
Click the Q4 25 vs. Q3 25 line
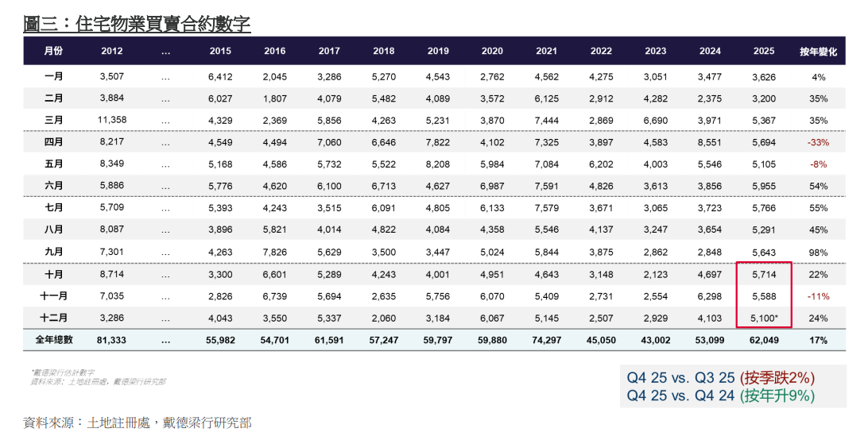pos(720,378)
